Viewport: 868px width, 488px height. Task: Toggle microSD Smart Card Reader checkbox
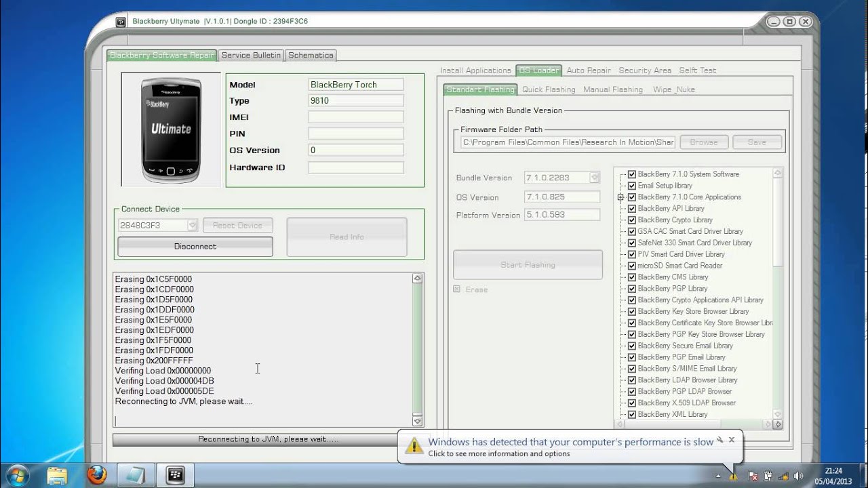[x=632, y=266]
